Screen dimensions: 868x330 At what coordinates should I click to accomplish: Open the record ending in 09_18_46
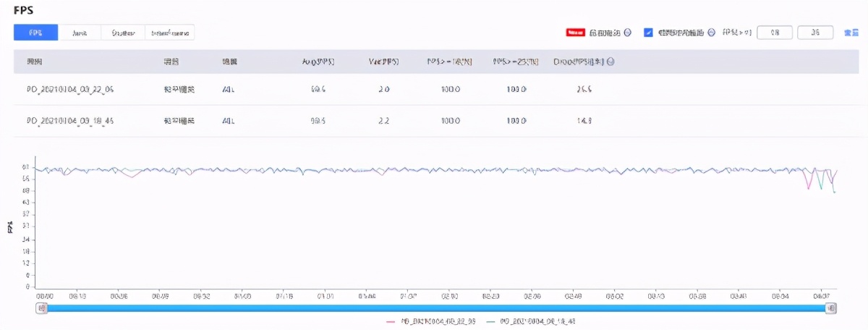[70, 121]
